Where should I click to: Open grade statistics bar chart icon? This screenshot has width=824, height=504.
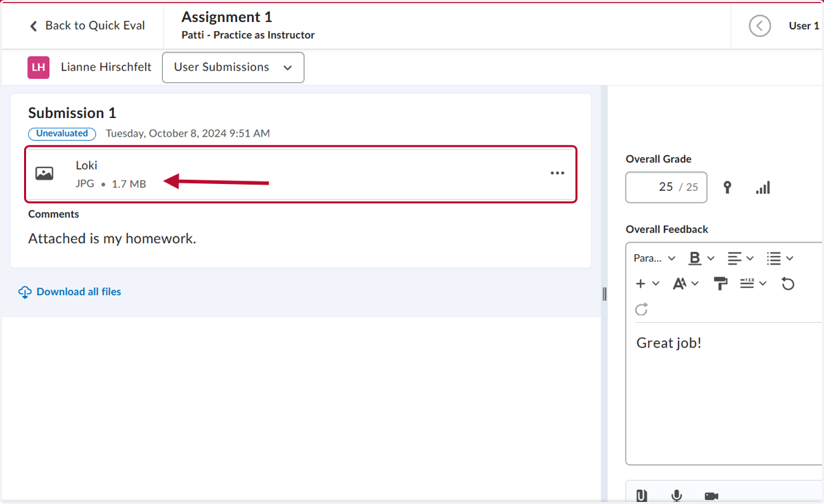point(763,187)
